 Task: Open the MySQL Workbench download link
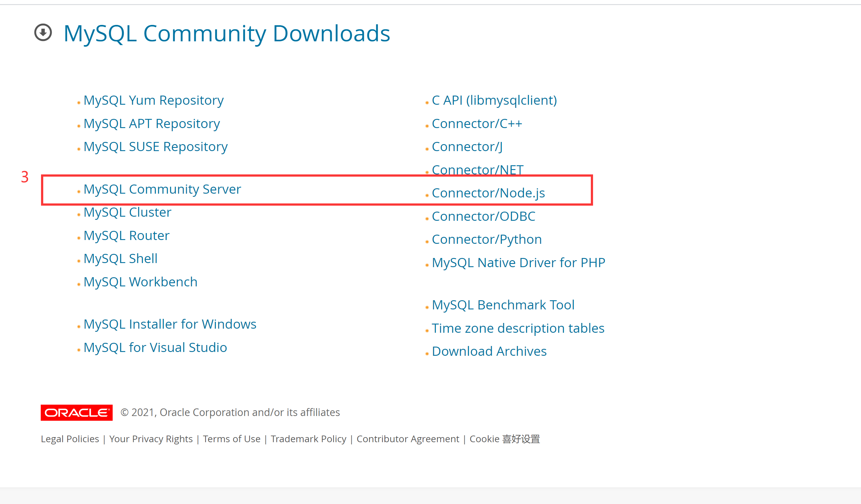coord(140,282)
